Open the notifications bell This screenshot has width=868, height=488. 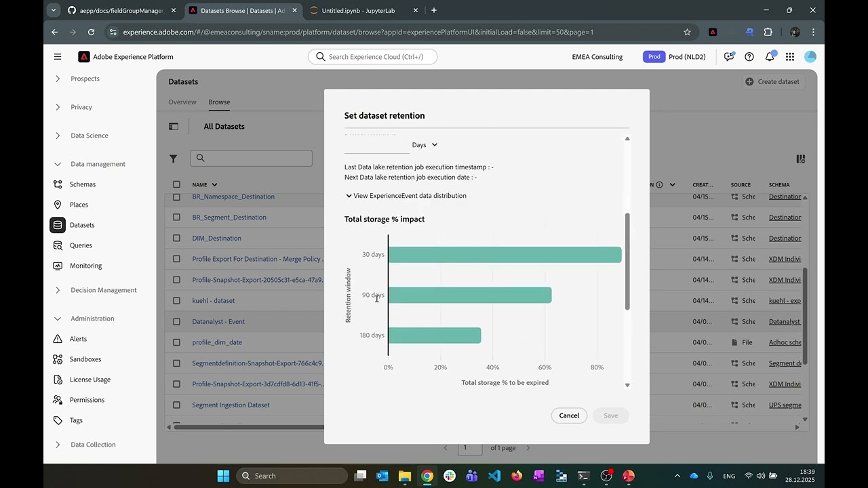tap(770, 57)
